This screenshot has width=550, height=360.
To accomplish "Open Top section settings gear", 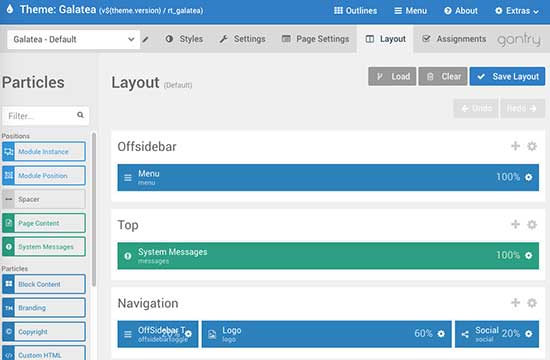I will click(x=532, y=224).
